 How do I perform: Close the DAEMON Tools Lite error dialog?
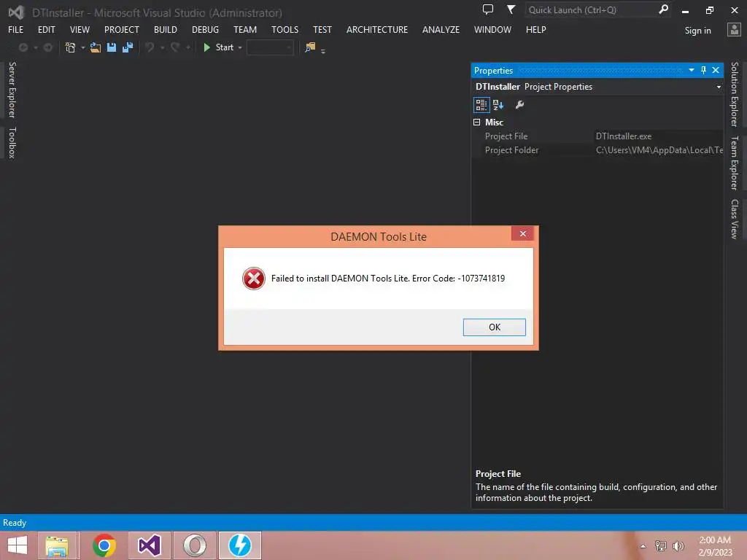coord(522,233)
